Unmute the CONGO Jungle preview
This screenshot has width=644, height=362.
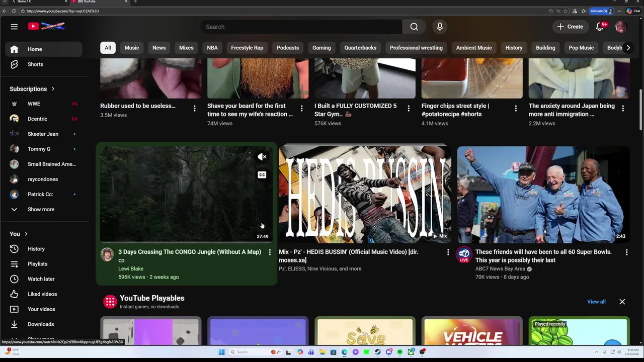[x=262, y=157]
